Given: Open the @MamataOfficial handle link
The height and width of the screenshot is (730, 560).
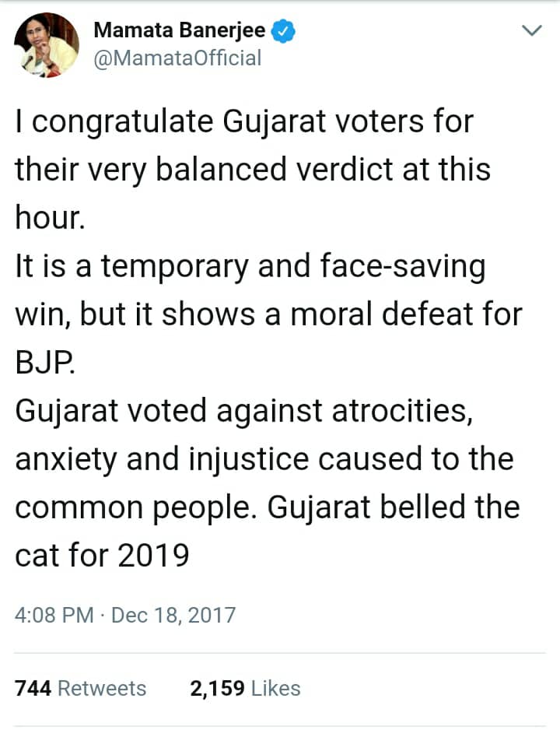Looking at the screenshot, I should click(177, 58).
